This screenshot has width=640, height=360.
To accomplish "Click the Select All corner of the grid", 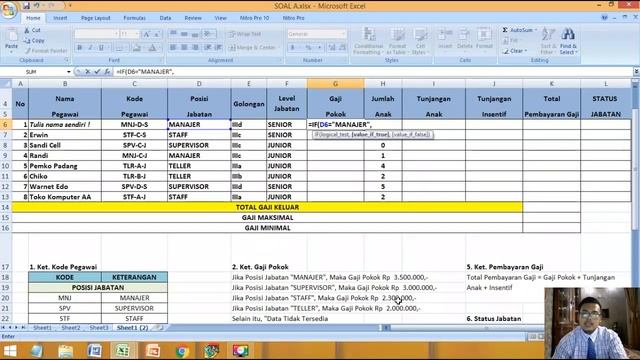I will (6, 84).
